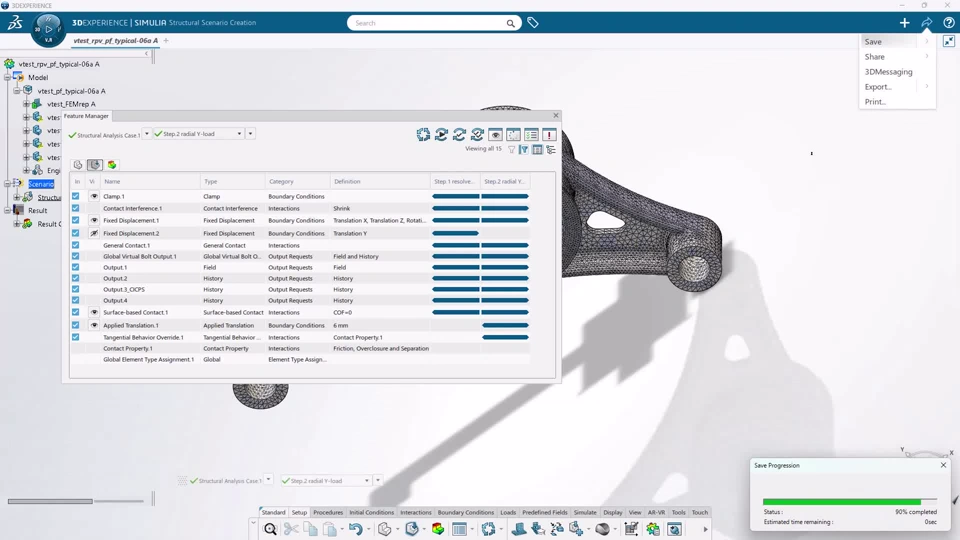Expand the Result tree node

(7, 211)
